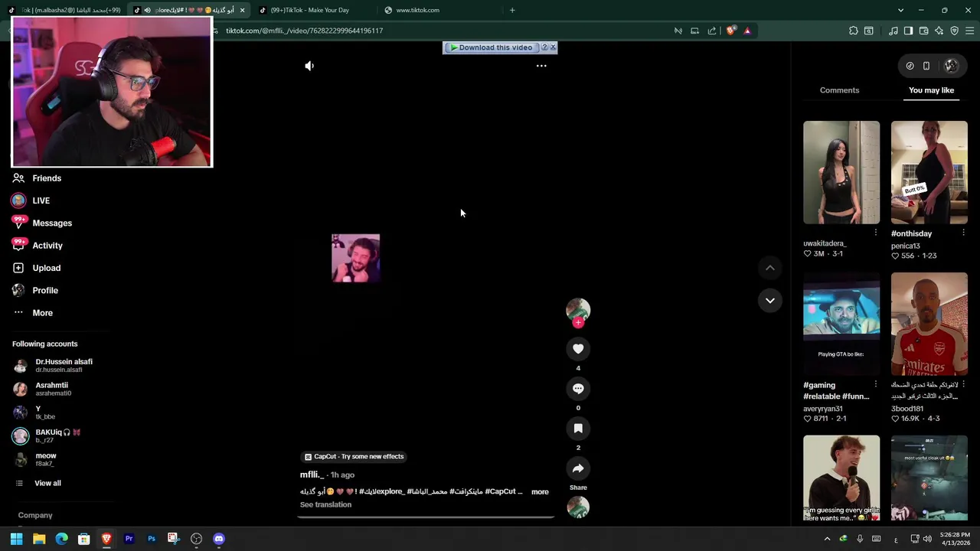Viewport: 980px width, 551px height.
Task: Open OBS Studio from taskbar
Action: click(x=196, y=539)
